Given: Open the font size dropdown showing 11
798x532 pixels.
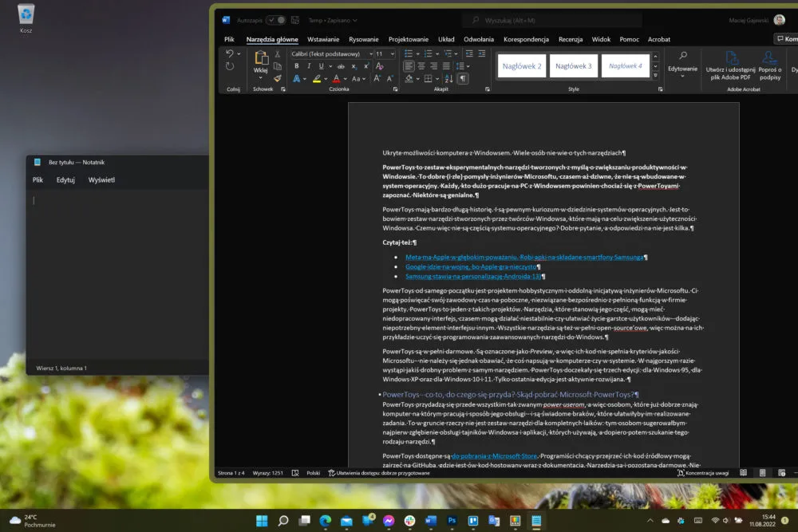Looking at the screenshot, I should [x=393, y=54].
